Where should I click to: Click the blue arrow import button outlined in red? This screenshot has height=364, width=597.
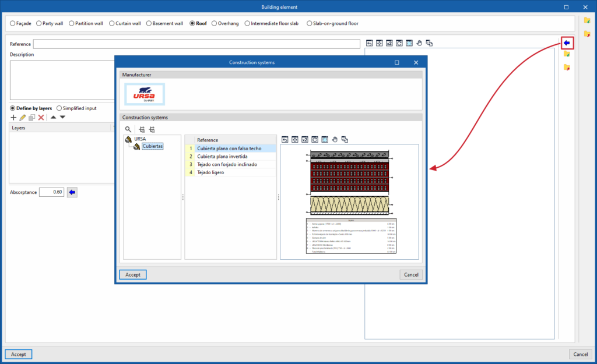[567, 43]
